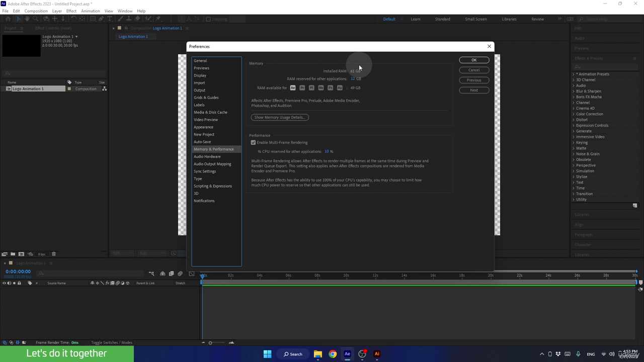Open Adobe Illustrator from the taskbar
Screen dimensions: 644x362
tap(377, 354)
